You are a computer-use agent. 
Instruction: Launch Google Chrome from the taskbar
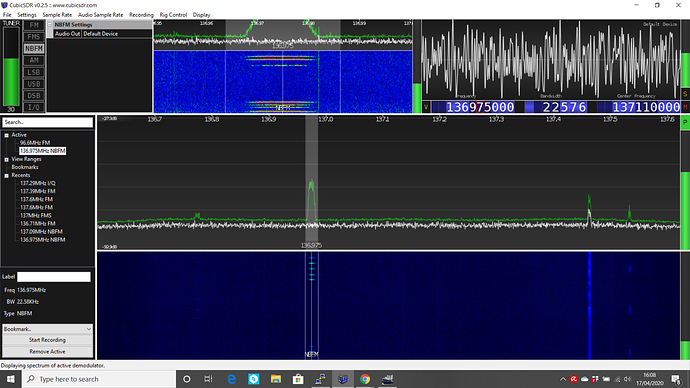pyautogui.click(x=365, y=379)
